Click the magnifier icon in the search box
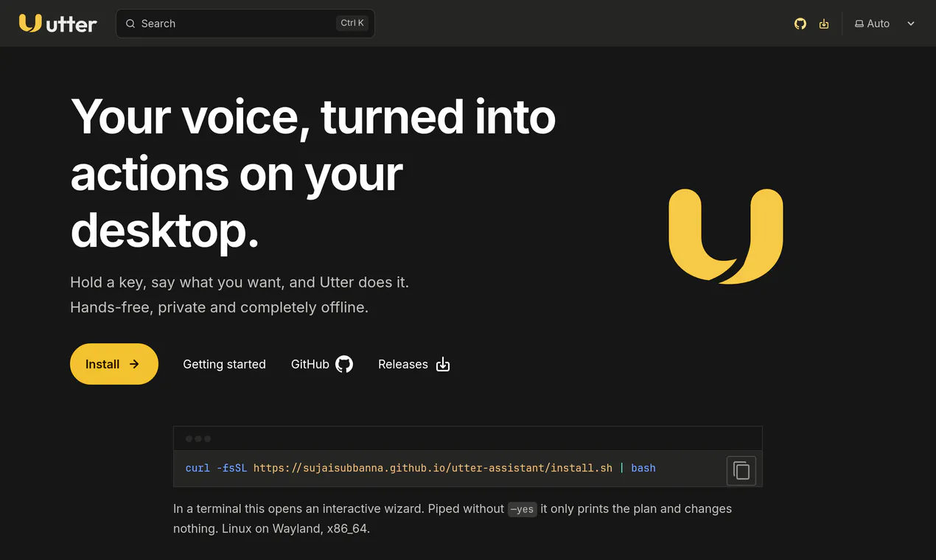The height and width of the screenshot is (560, 936). [130, 24]
